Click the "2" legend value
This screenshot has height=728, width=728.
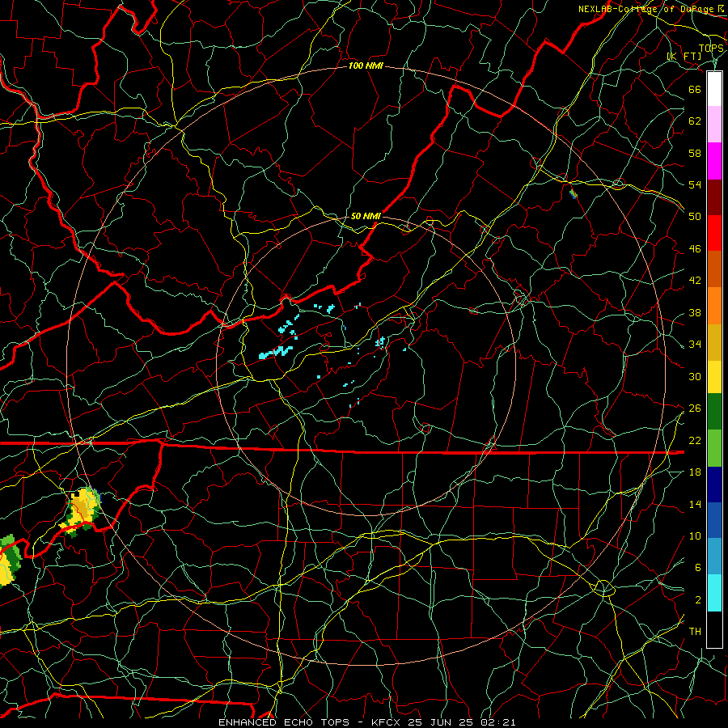tap(698, 600)
